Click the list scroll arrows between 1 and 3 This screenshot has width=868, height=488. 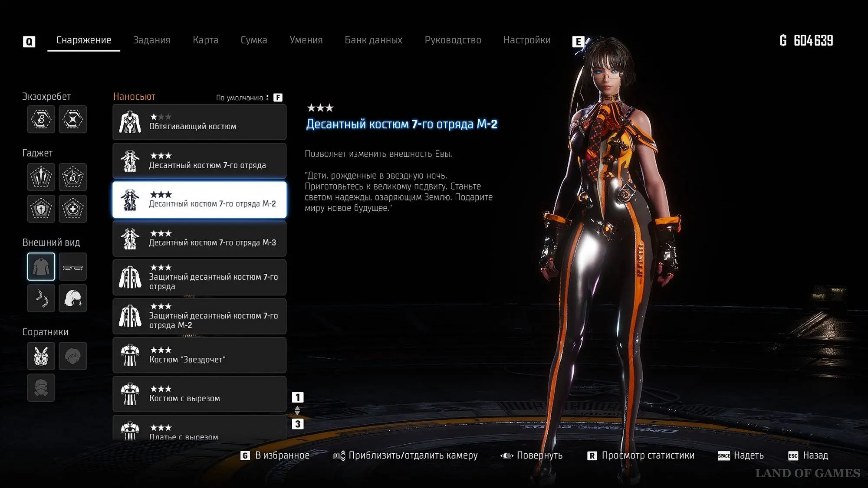coord(297,410)
